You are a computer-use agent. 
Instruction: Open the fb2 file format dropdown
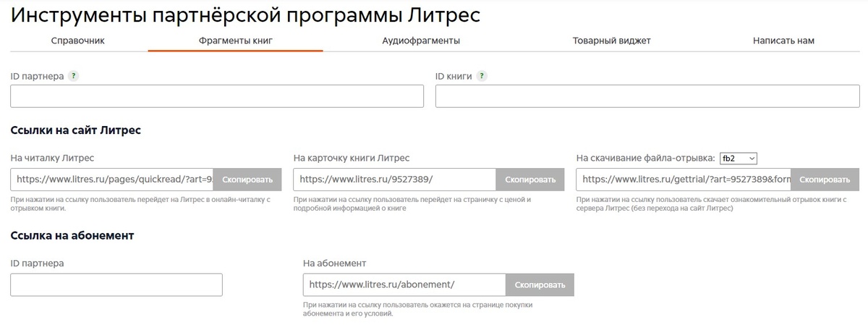738,158
